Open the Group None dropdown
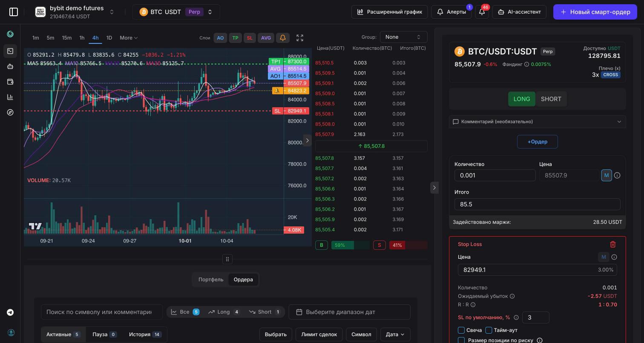Image resolution: width=644 pixels, height=343 pixels. coord(404,37)
